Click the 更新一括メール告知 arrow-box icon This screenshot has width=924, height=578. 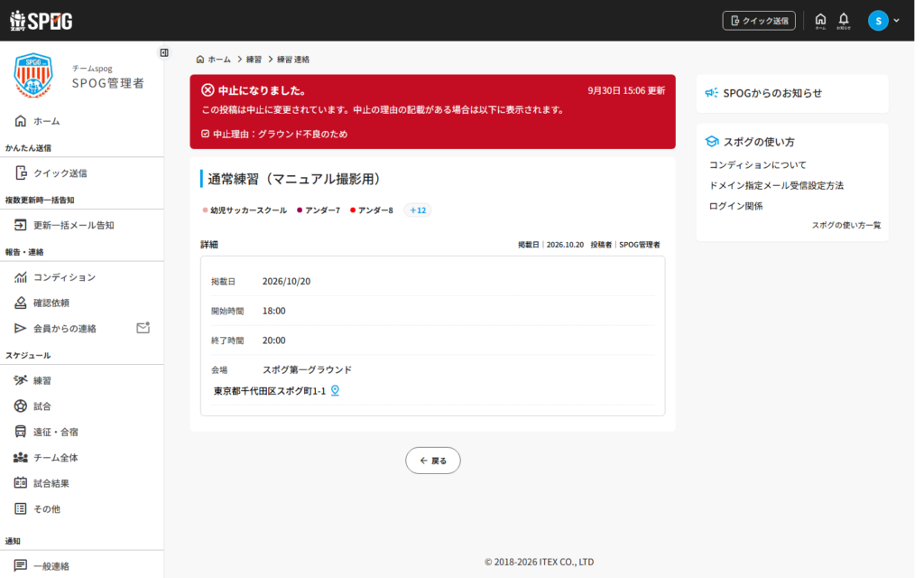pos(21,225)
